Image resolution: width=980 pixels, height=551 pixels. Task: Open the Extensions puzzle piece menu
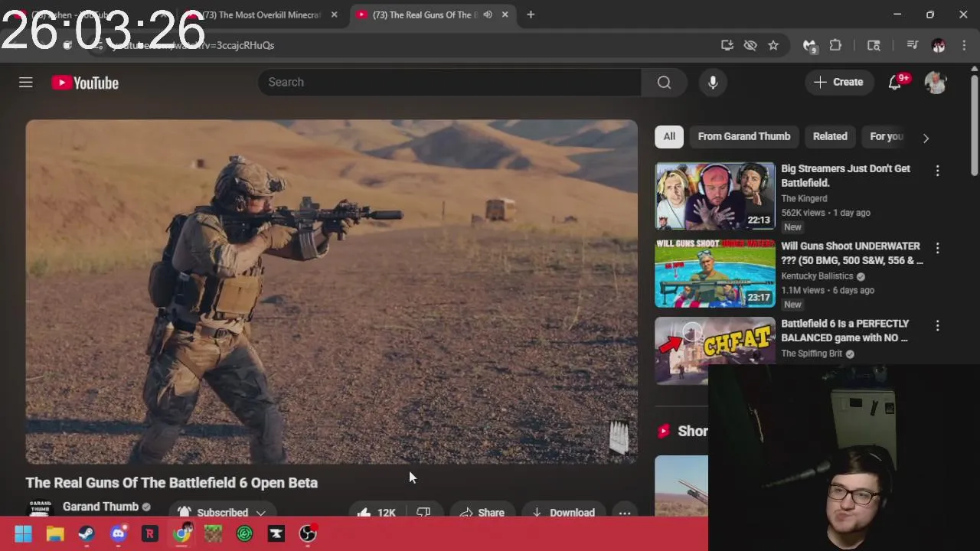pyautogui.click(x=835, y=45)
